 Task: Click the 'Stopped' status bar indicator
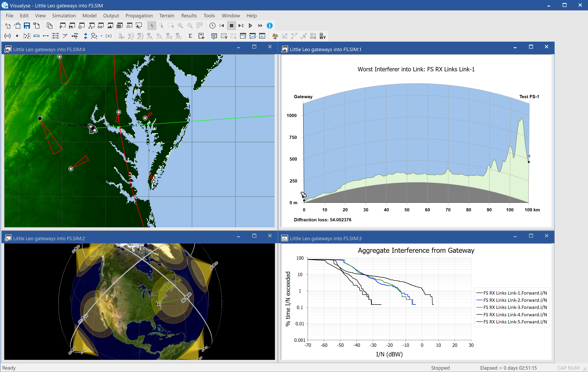pos(440,368)
